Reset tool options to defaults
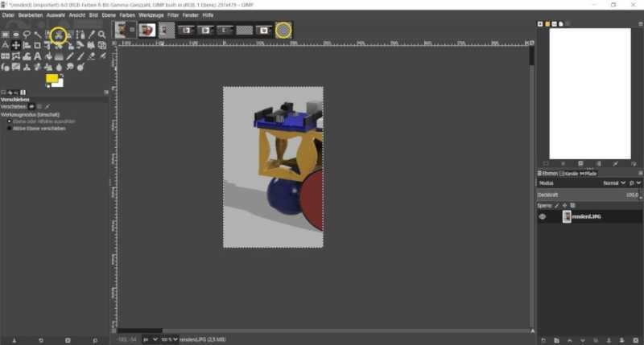This screenshot has width=644, height=345. click(95, 340)
